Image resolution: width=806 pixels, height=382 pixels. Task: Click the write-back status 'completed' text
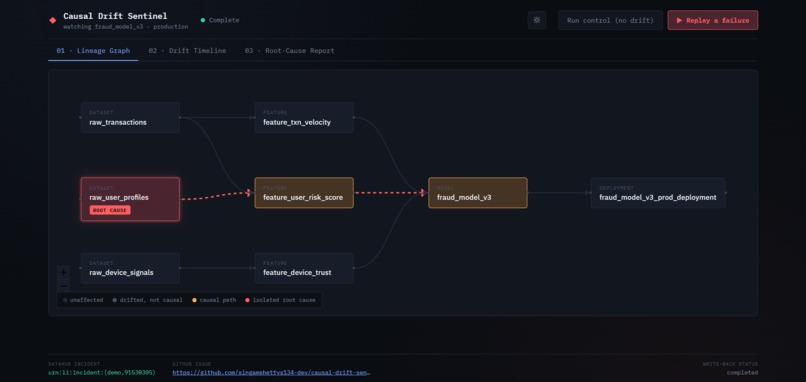742,372
